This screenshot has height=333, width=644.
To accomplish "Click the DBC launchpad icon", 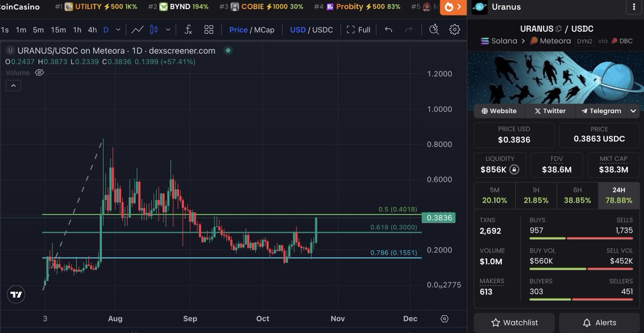I will (614, 41).
